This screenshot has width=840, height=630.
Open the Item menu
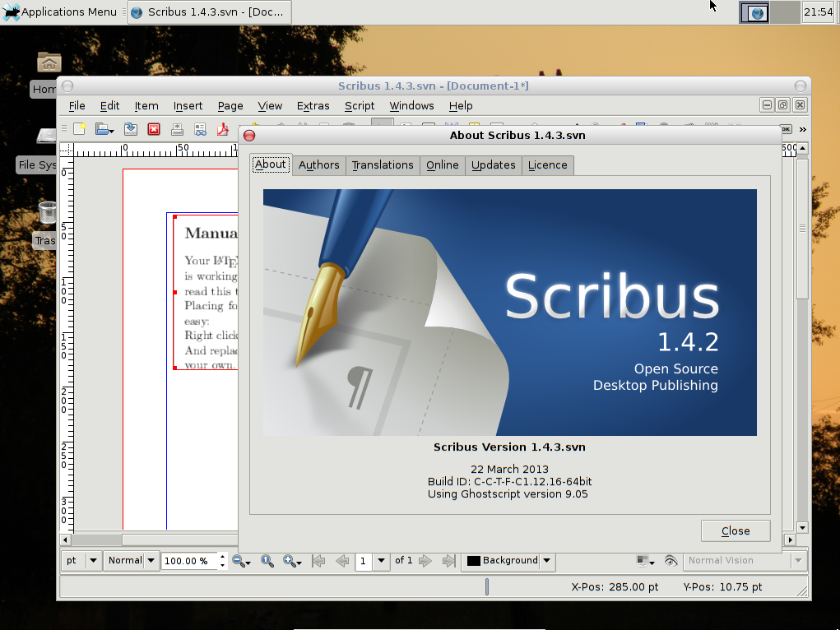coord(146,106)
